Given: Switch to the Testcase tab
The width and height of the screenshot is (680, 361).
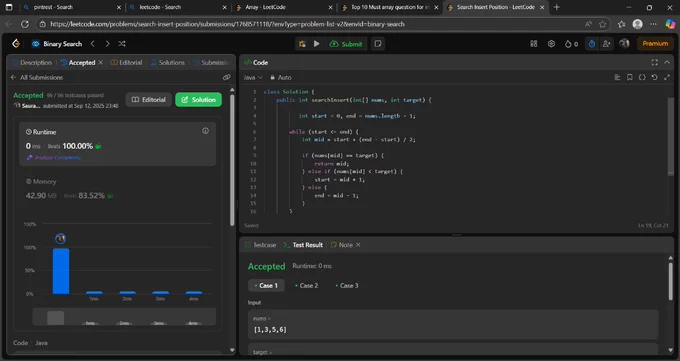Looking at the screenshot, I should pyautogui.click(x=260, y=245).
